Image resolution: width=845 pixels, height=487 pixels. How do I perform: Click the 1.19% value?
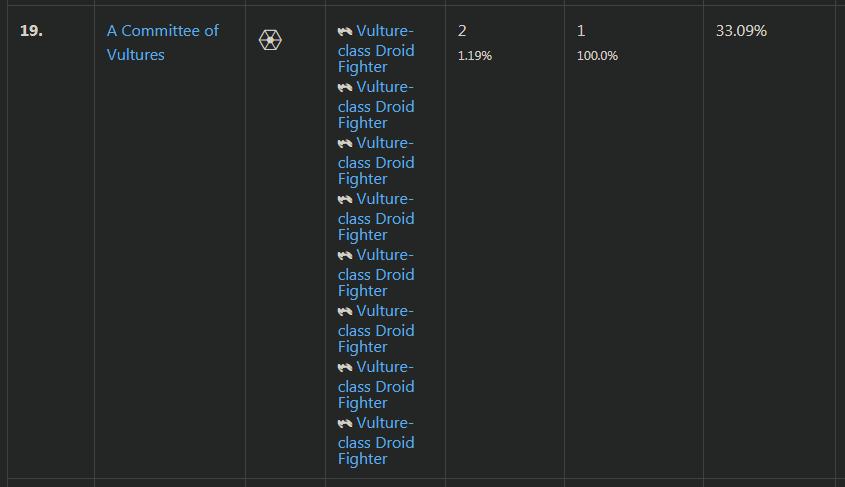click(x=475, y=56)
